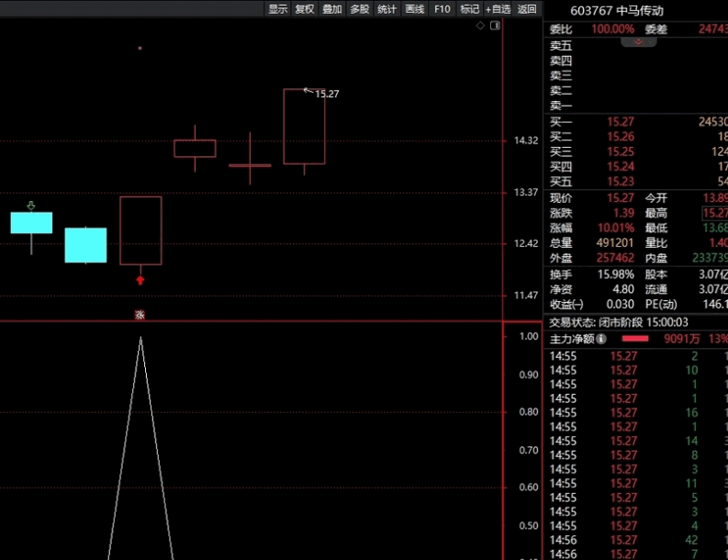Select the 15.27 high price label
The width and height of the screenshot is (728, 560).
pyautogui.click(x=327, y=94)
